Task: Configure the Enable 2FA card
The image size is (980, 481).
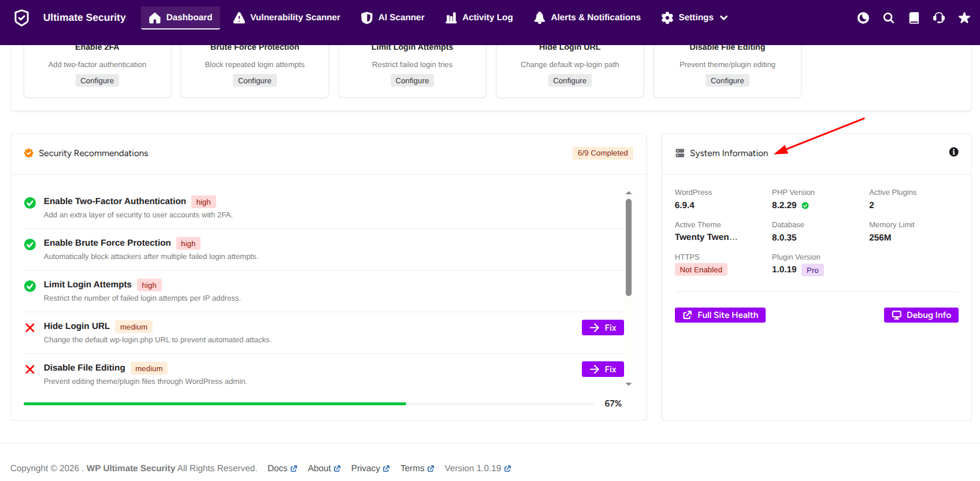Action: (x=97, y=81)
